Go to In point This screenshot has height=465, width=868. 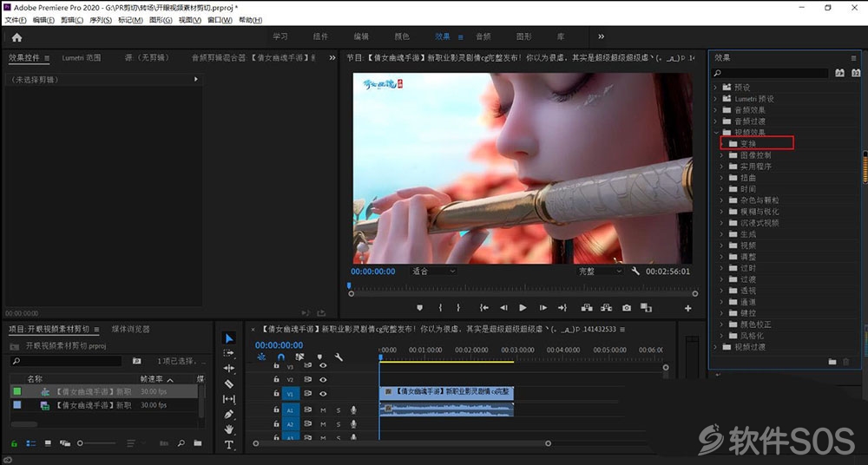483,308
